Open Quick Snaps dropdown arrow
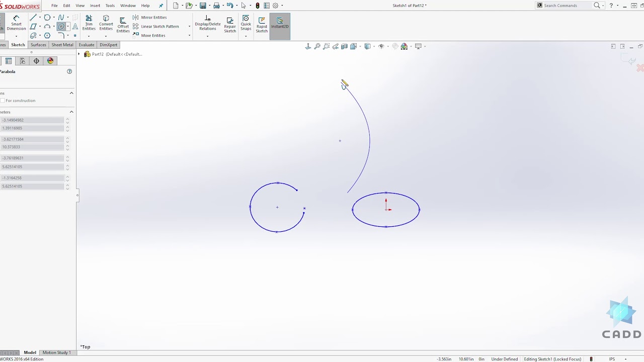 (246, 36)
